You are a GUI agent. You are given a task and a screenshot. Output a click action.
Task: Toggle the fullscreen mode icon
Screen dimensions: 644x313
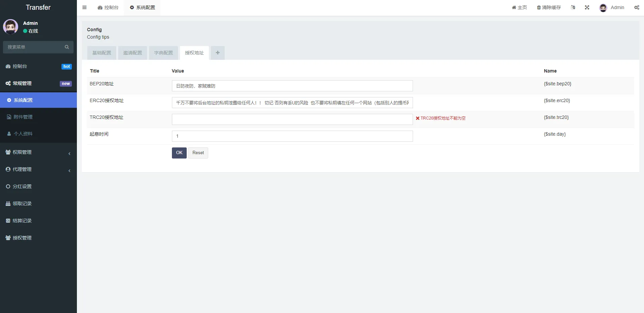point(587,7)
